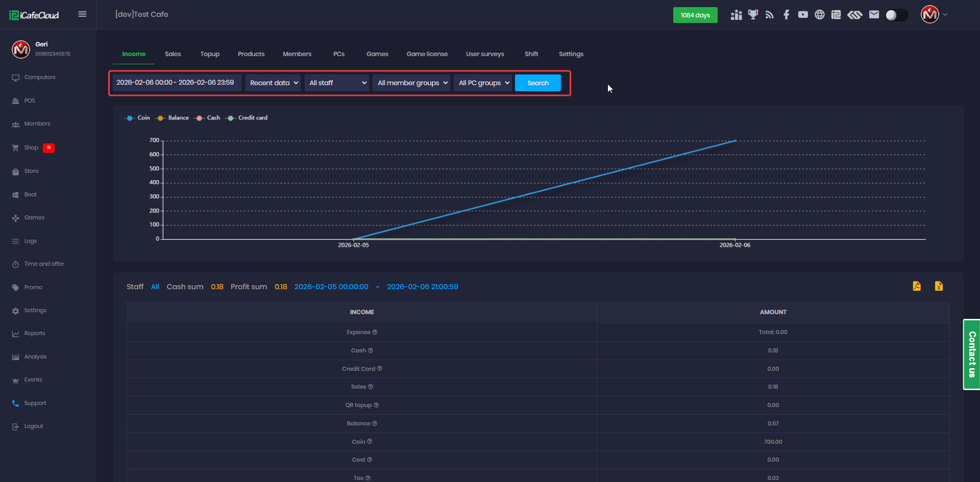The image size is (980, 482).
Task: Collapse sidebar with hamburger menu icon
Action: [x=82, y=14]
